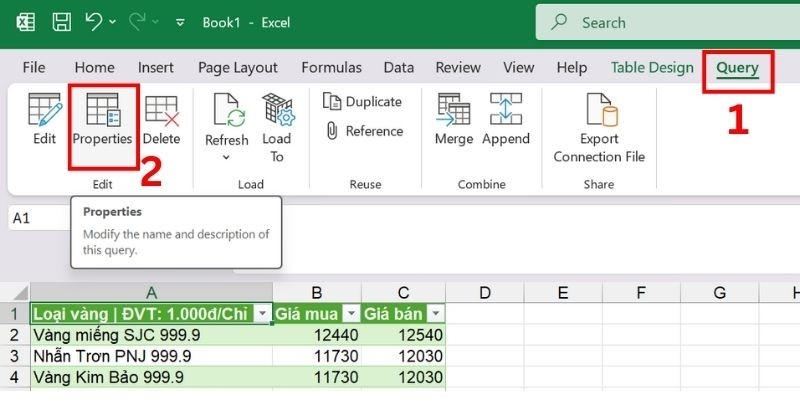Viewport: 800px width, 407px height.
Task: Open filter dropdown for Loại vàng column
Action: (263, 314)
